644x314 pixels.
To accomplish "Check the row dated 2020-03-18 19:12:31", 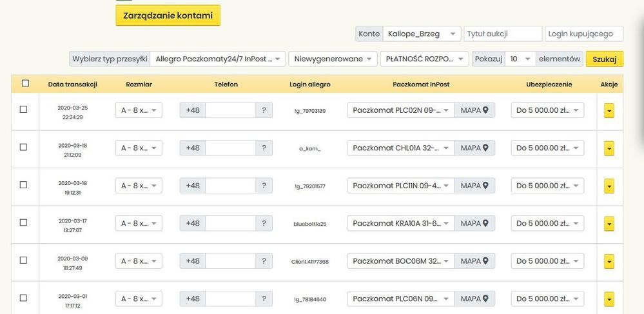I will pyautogui.click(x=23, y=185).
